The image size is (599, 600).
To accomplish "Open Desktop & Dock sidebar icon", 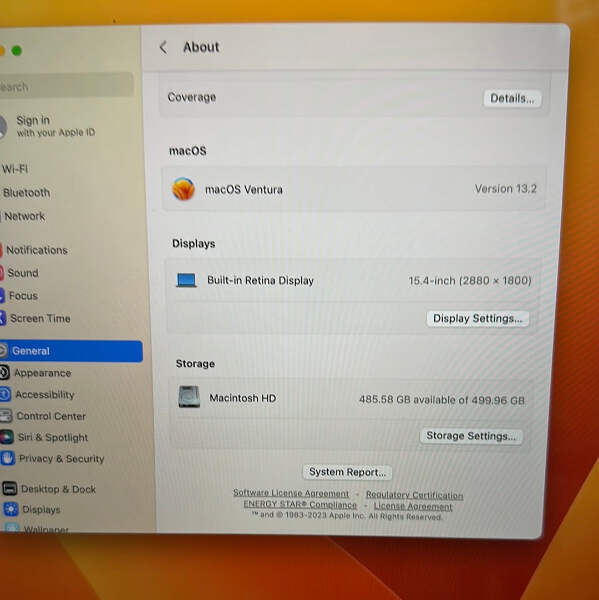I will pos(10,489).
